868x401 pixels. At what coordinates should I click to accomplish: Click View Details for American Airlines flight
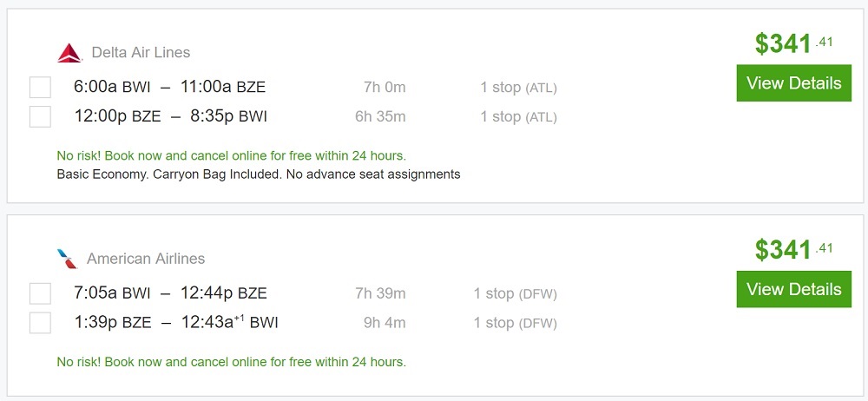pos(793,289)
